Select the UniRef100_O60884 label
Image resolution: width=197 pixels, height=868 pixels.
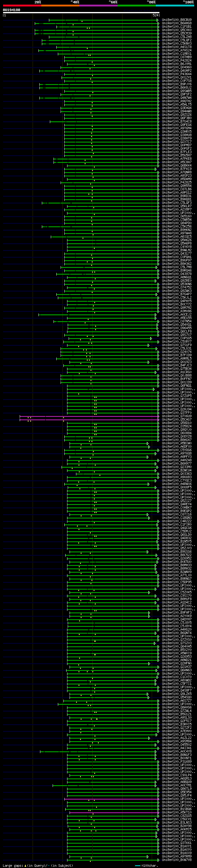(176, 433)
